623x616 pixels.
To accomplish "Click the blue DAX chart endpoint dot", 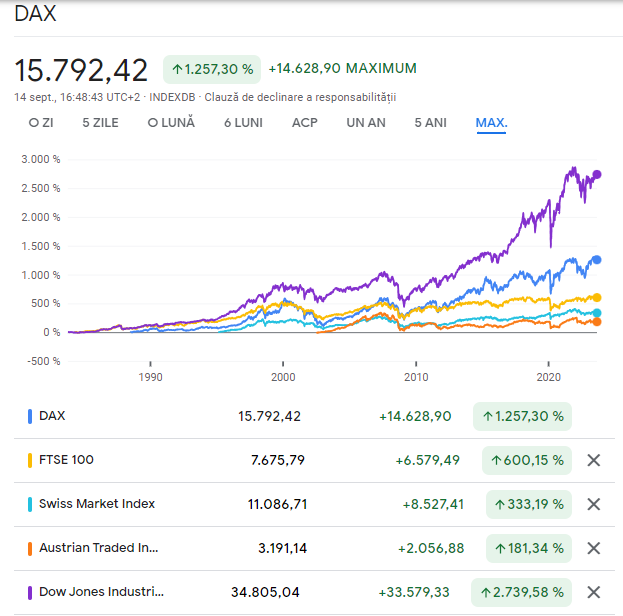I will 597,260.
